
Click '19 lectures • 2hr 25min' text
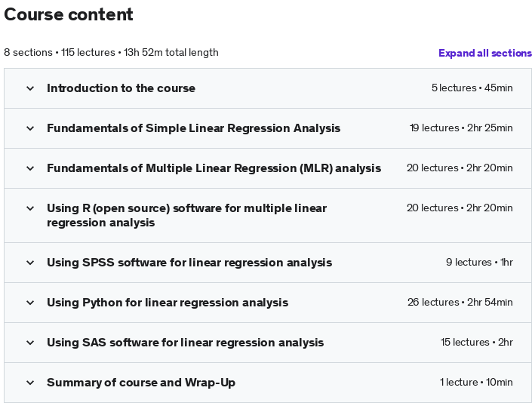461,128
